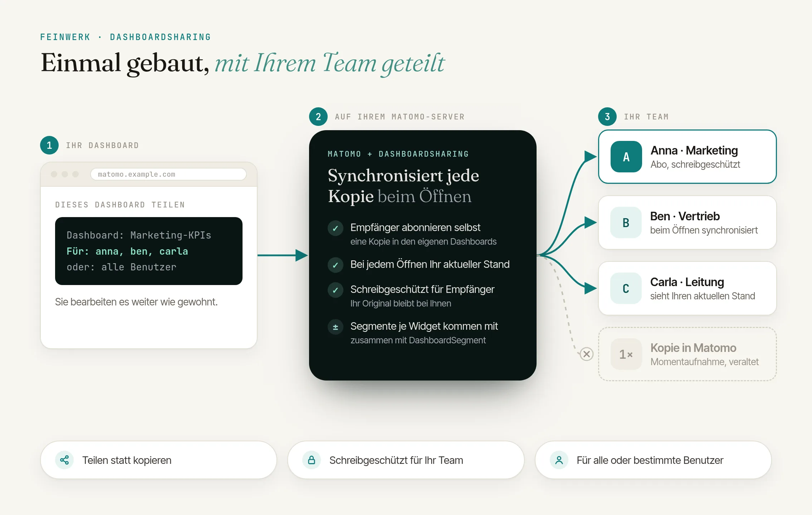Click the oder: alle Benutzer line
Viewport: 812px width, 515px height.
click(x=121, y=267)
